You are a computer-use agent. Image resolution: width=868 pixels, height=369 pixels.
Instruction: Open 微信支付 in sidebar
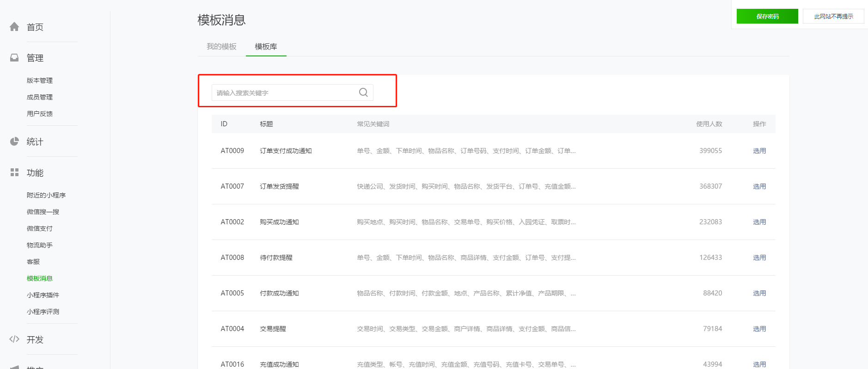[40, 228]
